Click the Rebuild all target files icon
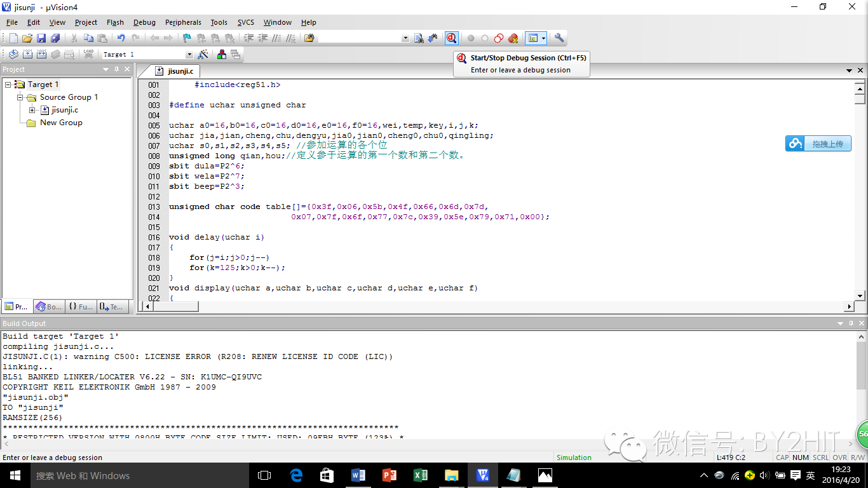Viewport: 868px width, 488px height. pyautogui.click(x=41, y=55)
